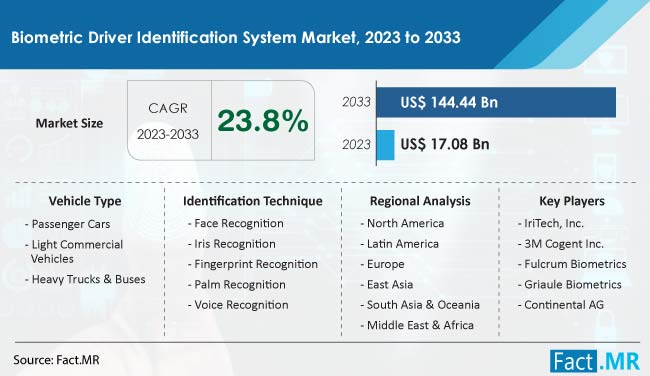Click 'Light Commercial Vehicles' list item
Viewport: 650px width, 376px height.
(74, 251)
